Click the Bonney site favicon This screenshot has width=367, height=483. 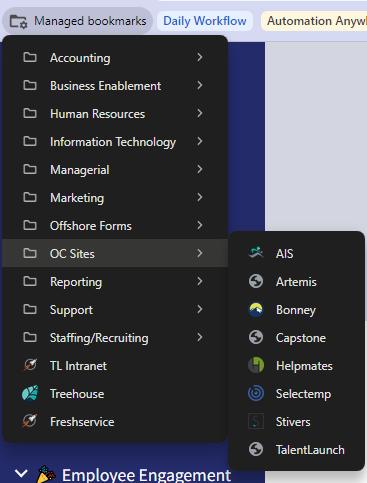(x=256, y=310)
